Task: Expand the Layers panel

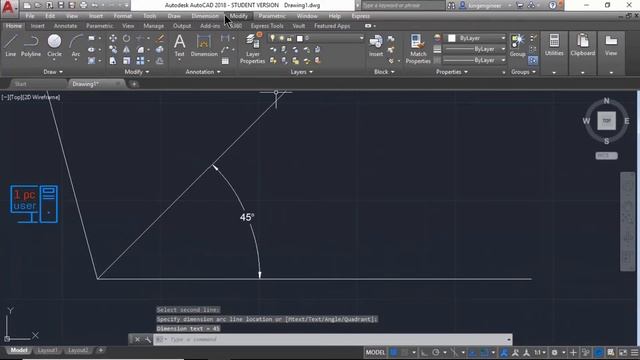Action: [x=302, y=72]
